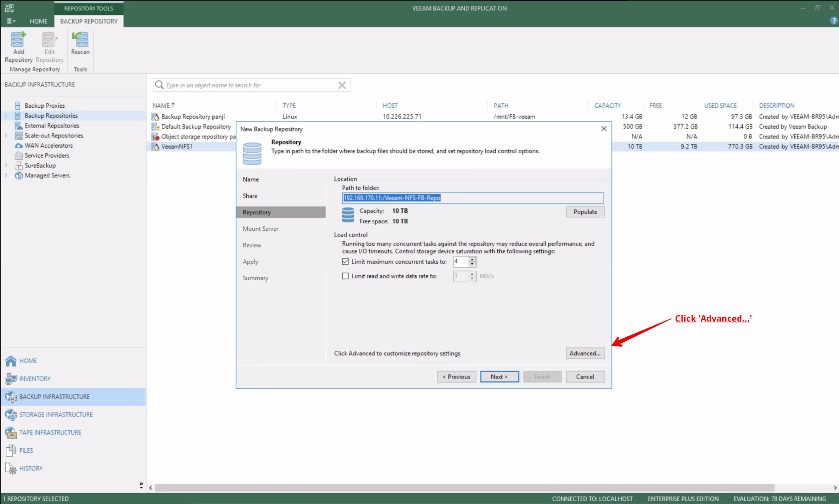Select SureBackup tree node

[x=40, y=165]
